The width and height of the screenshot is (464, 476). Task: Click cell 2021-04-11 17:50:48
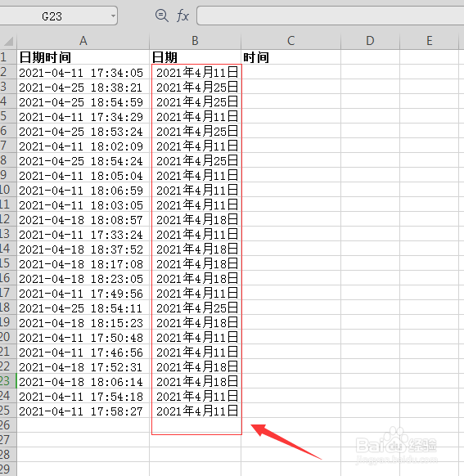(83, 337)
